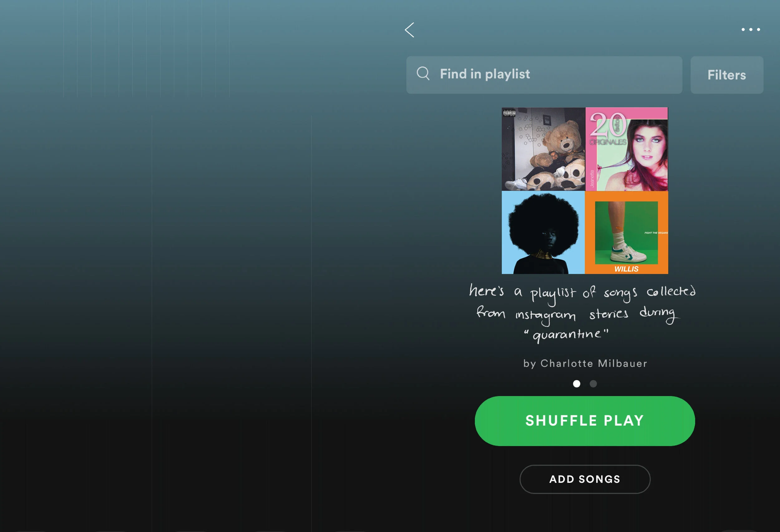The image size is (780, 532).
Task: Open the three-dot more options menu
Action: [x=751, y=30]
